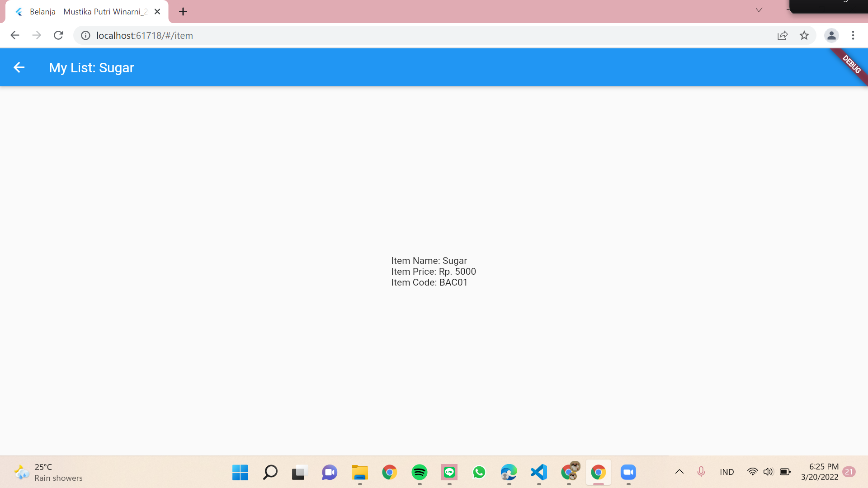
Task: Select the Belanja browser tab
Action: (81, 11)
